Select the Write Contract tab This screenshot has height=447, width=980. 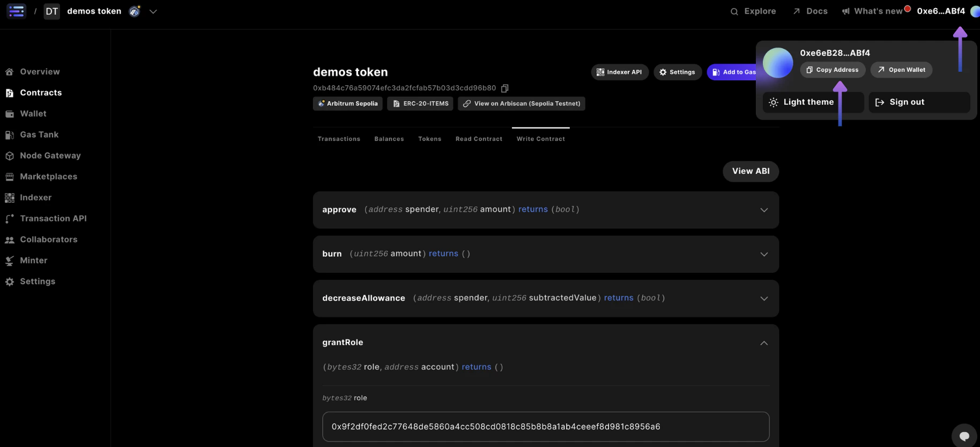540,139
